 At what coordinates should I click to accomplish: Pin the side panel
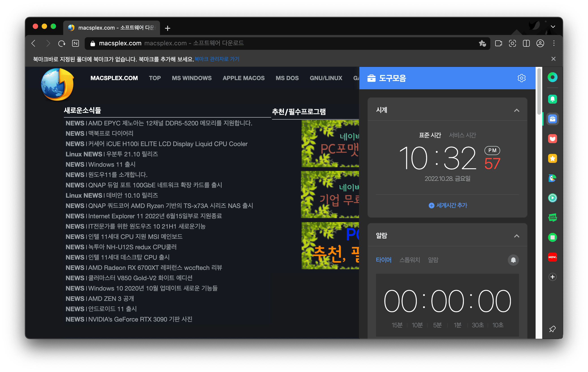point(552,329)
